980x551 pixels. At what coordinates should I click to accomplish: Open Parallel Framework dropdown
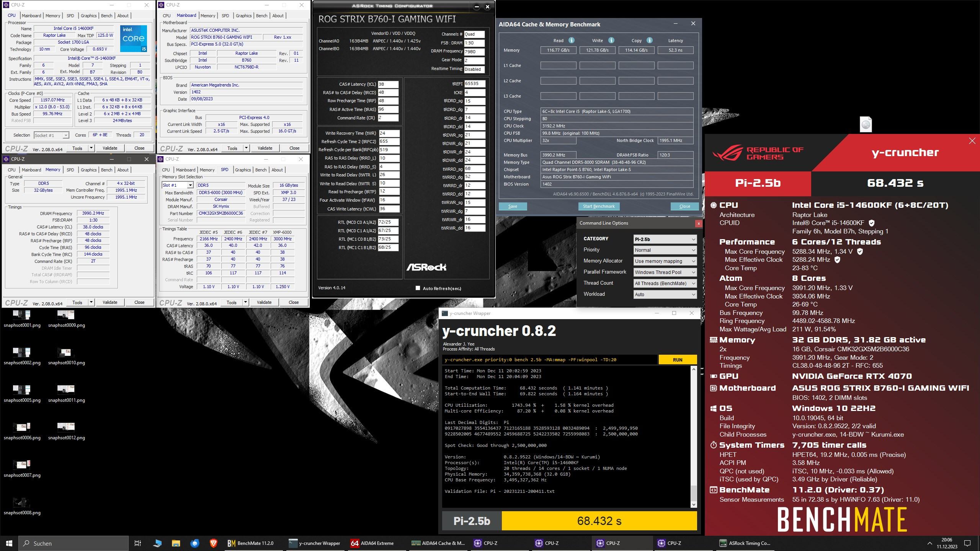[665, 272]
